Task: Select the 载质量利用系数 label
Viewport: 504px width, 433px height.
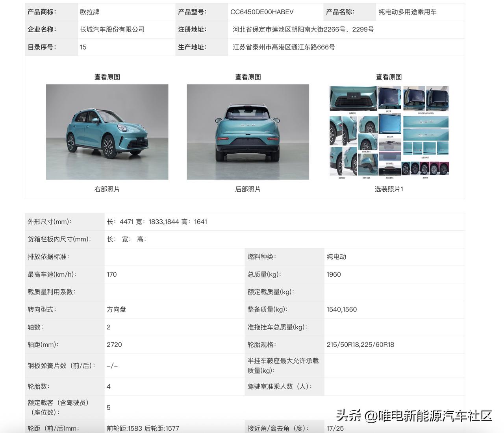Action: pyautogui.click(x=52, y=292)
